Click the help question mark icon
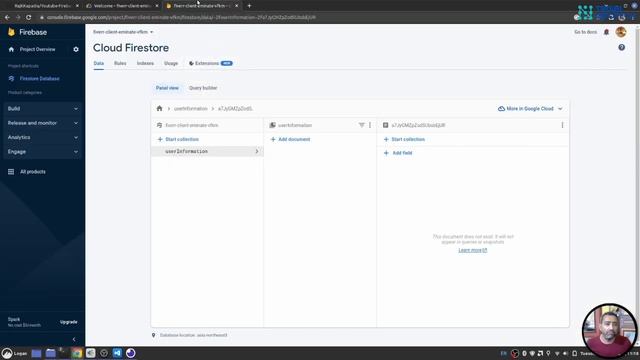 pos(621,48)
